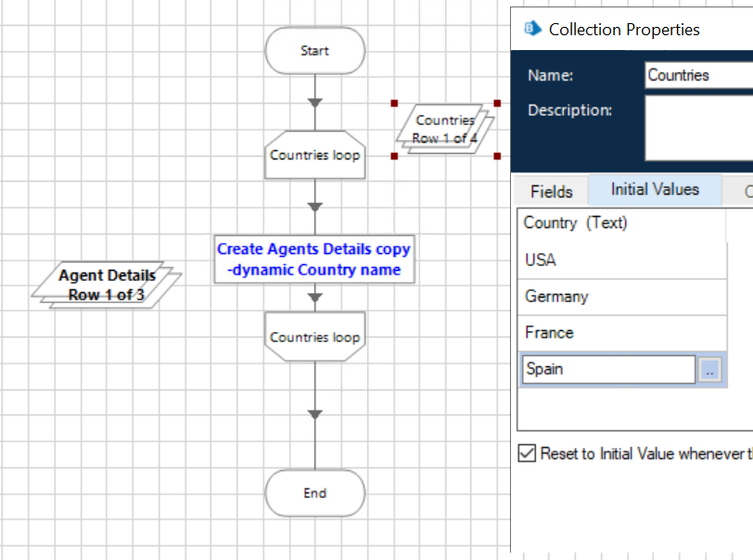Viewport: 753px width, 560px height.
Task: Select the USA row
Action: click(x=621, y=261)
